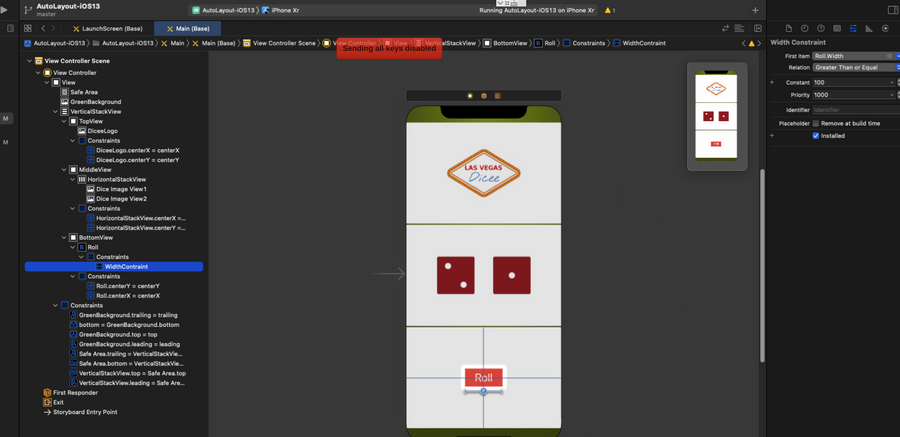Click the yellow warning issue indicator
Image resolution: width=900 pixels, height=437 pixels.
[608, 10]
